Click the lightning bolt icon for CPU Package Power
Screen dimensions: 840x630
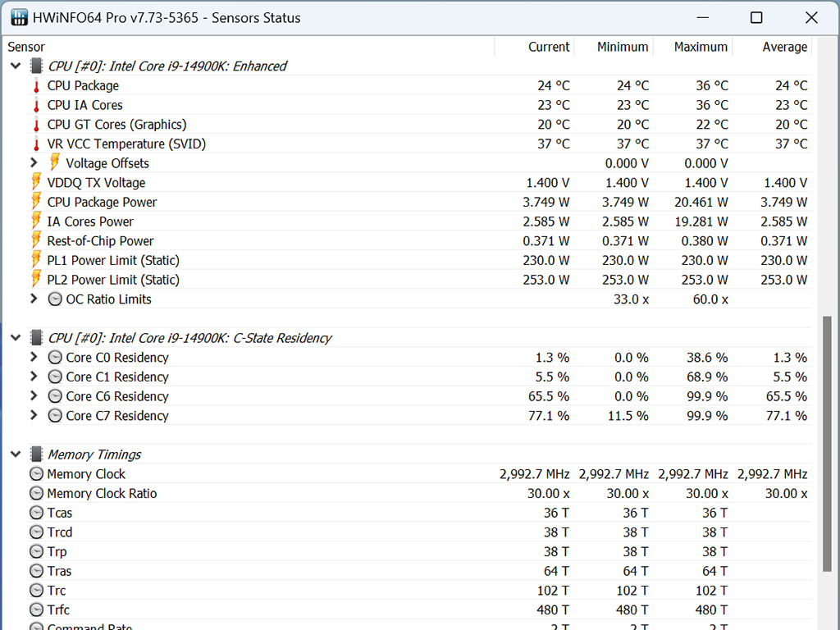pyautogui.click(x=36, y=202)
